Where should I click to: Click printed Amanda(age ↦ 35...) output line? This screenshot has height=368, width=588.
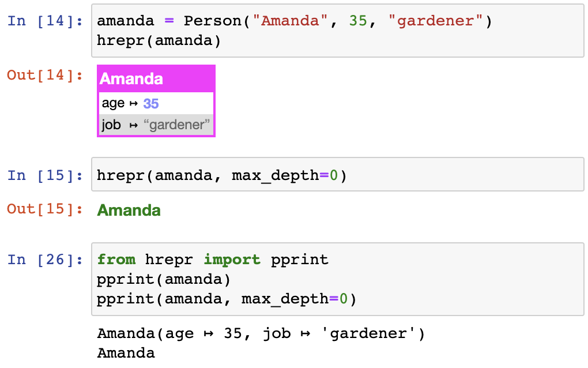[261, 333]
